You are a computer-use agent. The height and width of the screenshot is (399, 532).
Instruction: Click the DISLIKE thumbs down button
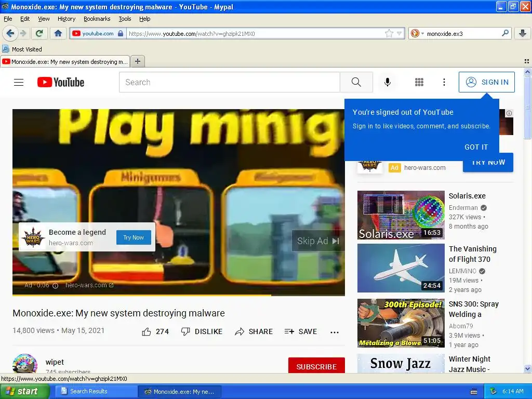tap(202, 331)
